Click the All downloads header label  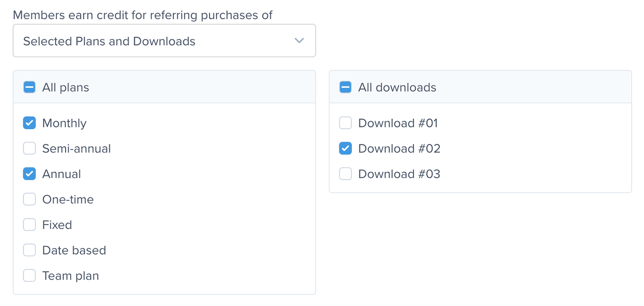click(397, 87)
